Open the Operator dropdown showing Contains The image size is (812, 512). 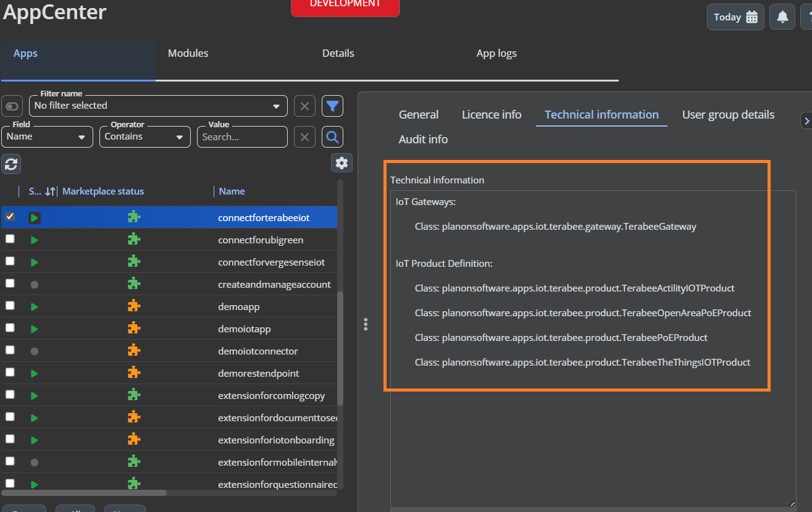tap(144, 136)
